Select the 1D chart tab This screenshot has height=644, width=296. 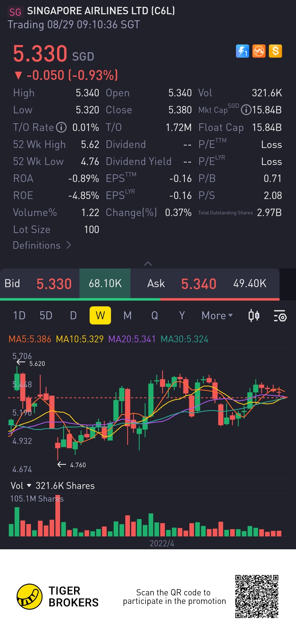click(19, 315)
